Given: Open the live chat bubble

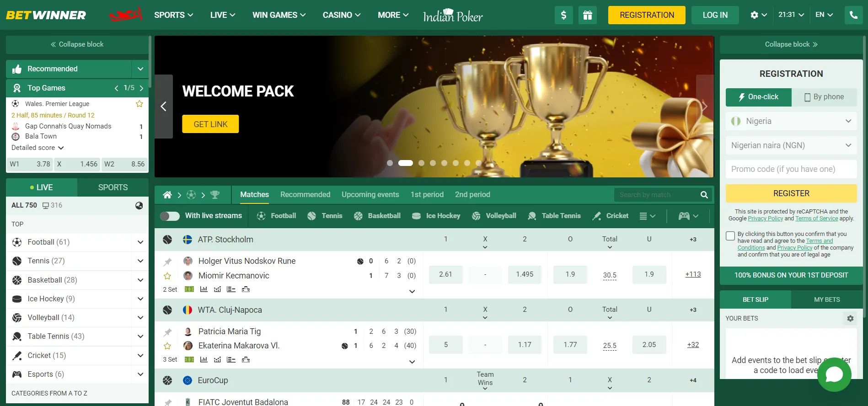Looking at the screenshot, I should click(x=834, y=374).
